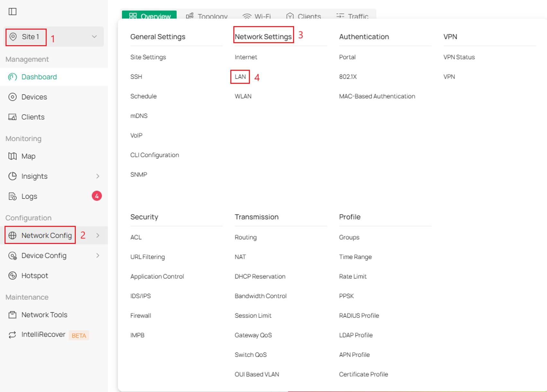This screenshot has width=547, height=392.
Task: Open the IMPB security link
Action: tap(137, 335)
